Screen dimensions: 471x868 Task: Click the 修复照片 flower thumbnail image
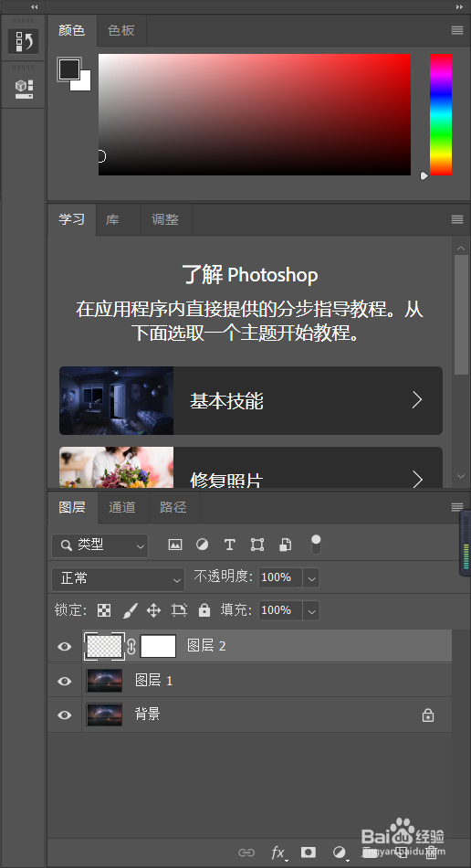click(116, 468)
